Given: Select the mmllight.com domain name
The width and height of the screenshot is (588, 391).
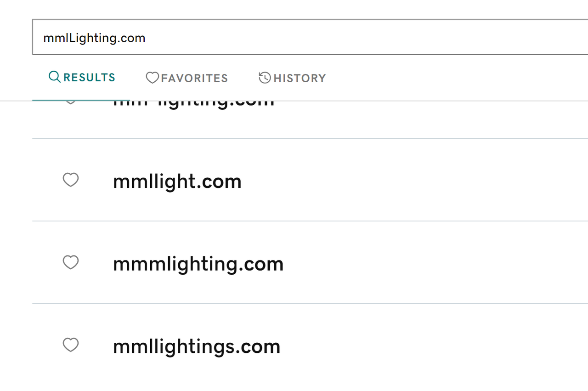Looking at the screenshot, I should [x=177, y=181].
